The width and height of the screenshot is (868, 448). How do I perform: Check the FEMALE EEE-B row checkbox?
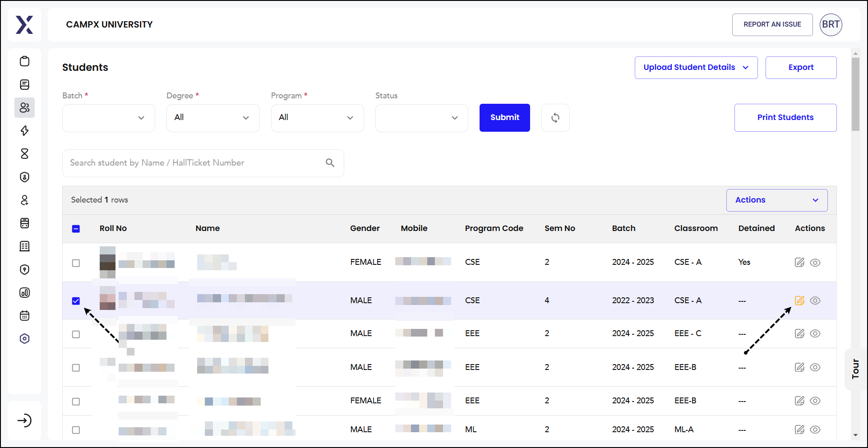coord(76,402)
